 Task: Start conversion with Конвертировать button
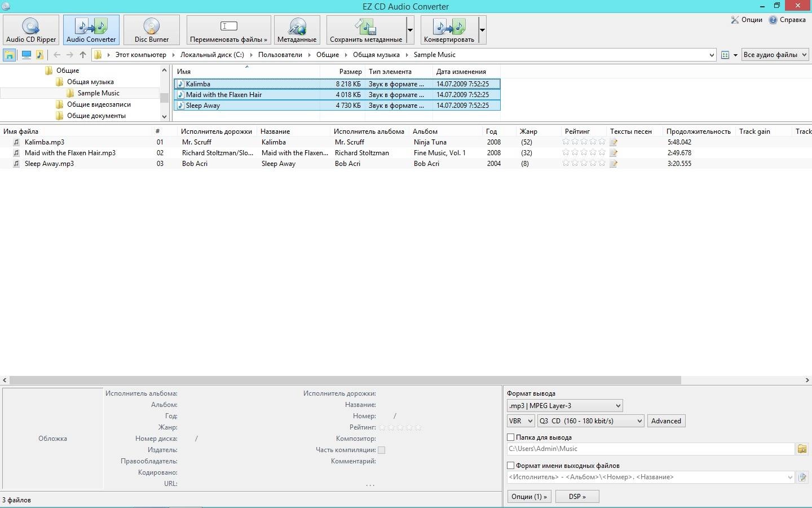[x=449, y=30]
